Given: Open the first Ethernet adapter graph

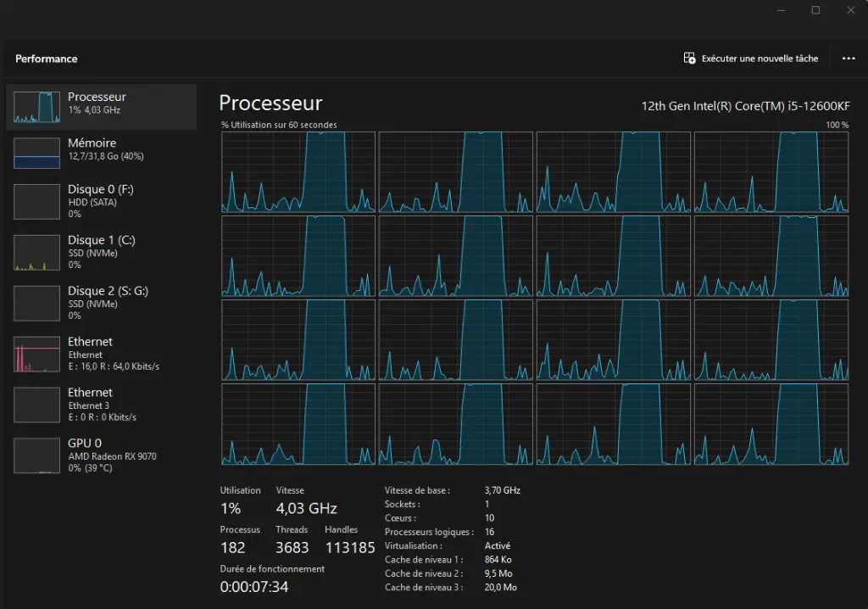Looking at the screenshot, I should coord(102,354).
